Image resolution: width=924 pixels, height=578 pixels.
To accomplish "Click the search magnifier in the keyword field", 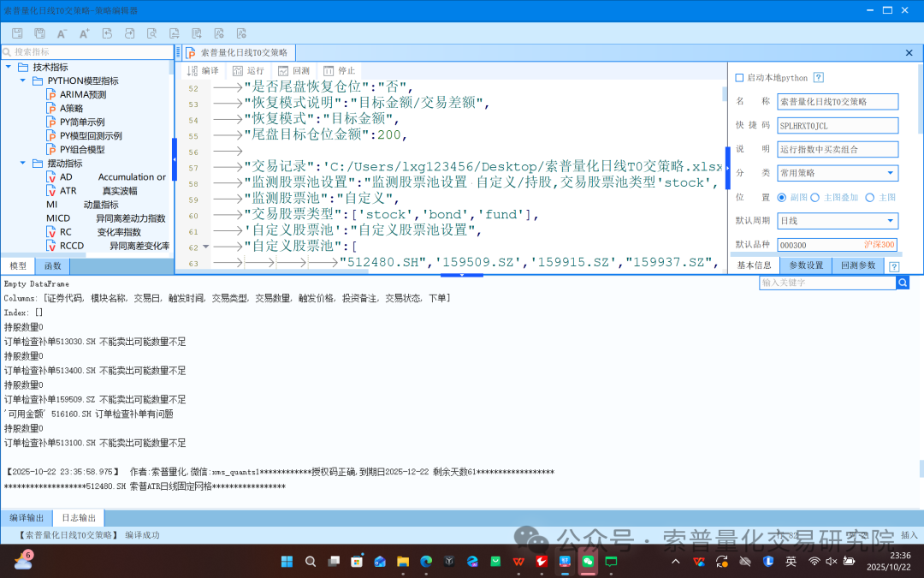I will [904, 281].
